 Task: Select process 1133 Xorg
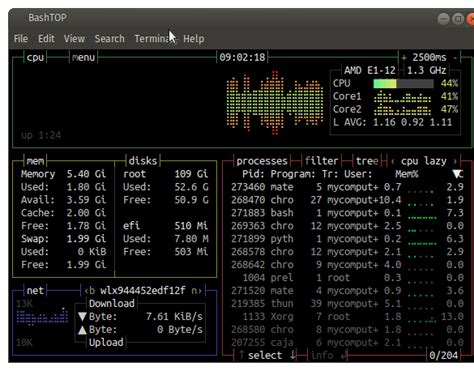[347, 317]
